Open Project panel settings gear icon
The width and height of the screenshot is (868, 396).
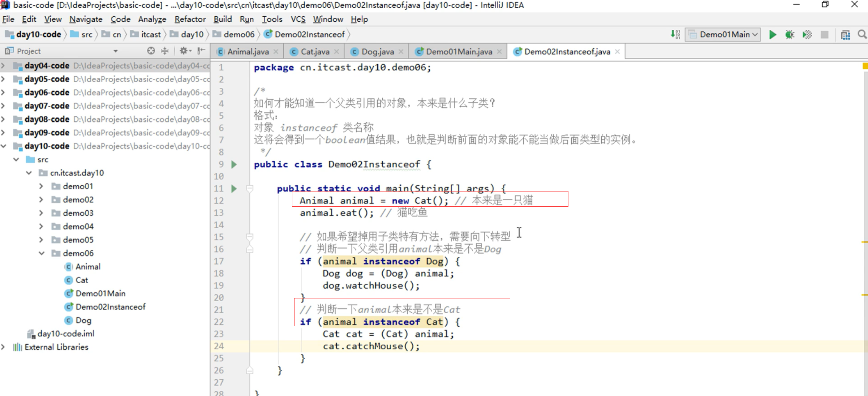[x=184, y=51]
